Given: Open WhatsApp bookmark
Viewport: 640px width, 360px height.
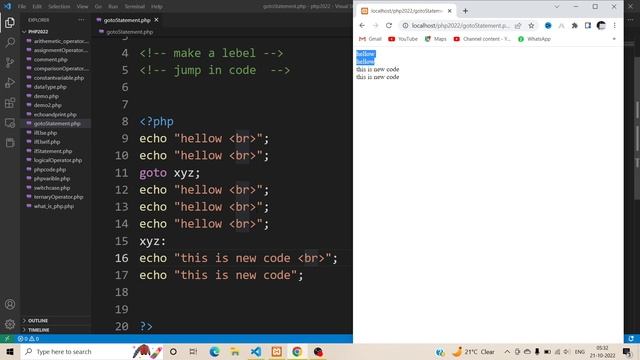Looking at the screenshot, I should pos(534,39).
